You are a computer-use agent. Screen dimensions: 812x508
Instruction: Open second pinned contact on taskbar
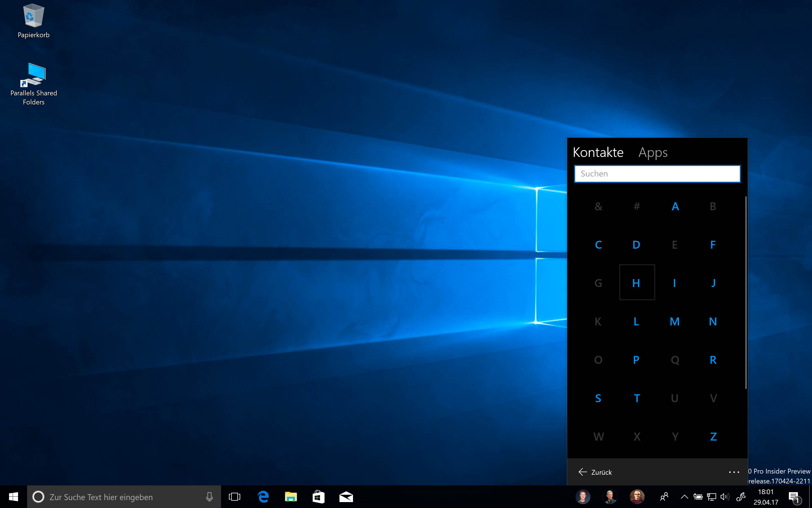click(x=610, y=497)
